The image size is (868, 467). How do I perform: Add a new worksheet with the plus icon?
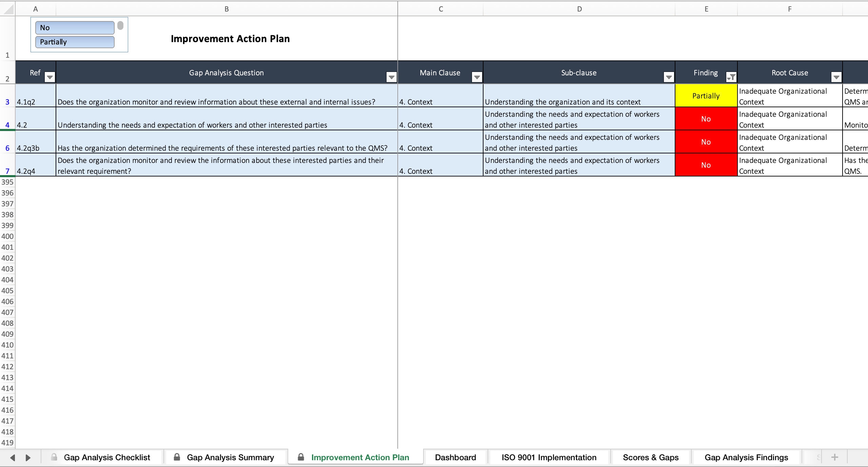tap(835, 457)
